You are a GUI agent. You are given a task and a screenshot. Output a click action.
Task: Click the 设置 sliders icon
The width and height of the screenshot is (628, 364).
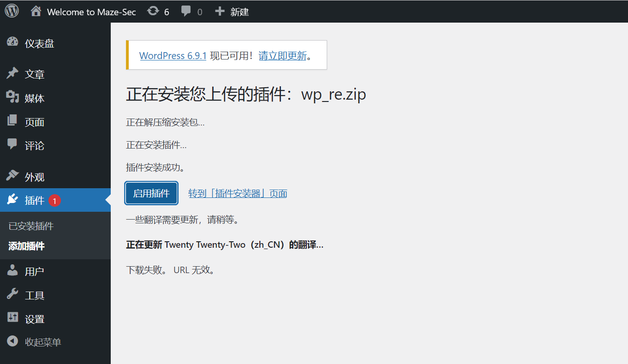[12, 318]
